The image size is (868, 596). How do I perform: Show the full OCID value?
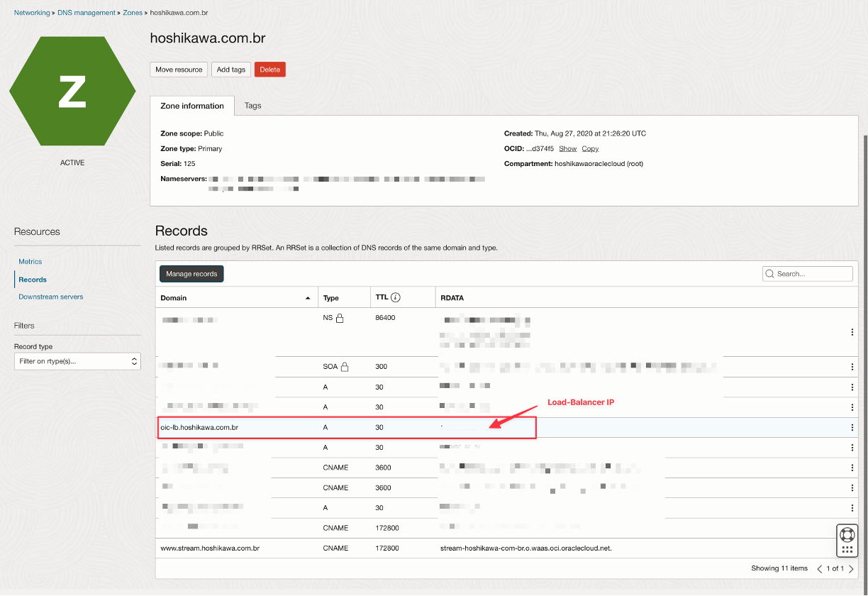tap(567, 148)
